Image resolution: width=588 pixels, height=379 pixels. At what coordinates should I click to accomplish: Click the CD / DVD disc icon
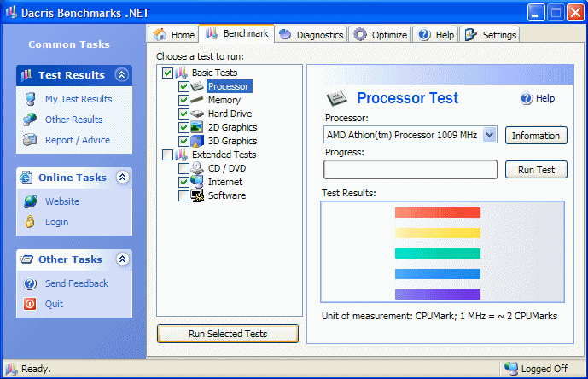197,168
